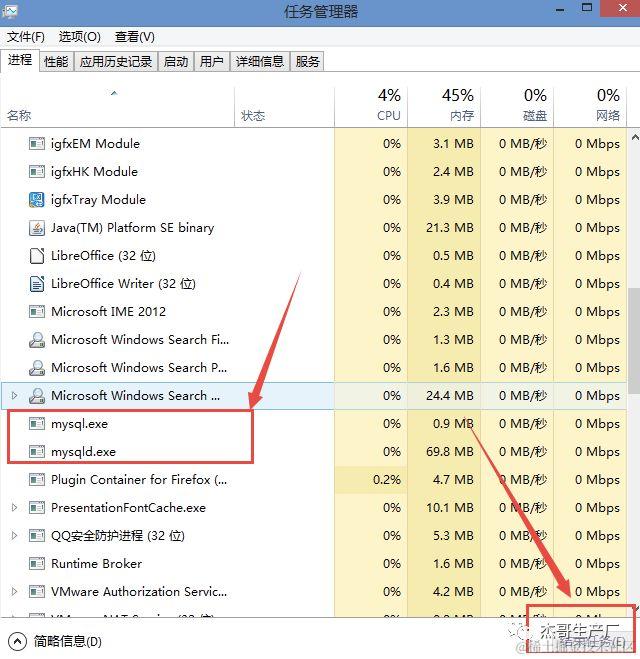Switch to the 详细信息 tab
The width and height of the screenshot is (640, 659).
pyautogui.click(x=260, y=62)
